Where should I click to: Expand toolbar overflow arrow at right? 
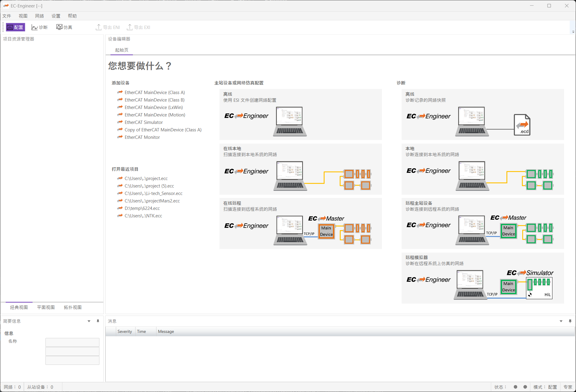point(573,32)
